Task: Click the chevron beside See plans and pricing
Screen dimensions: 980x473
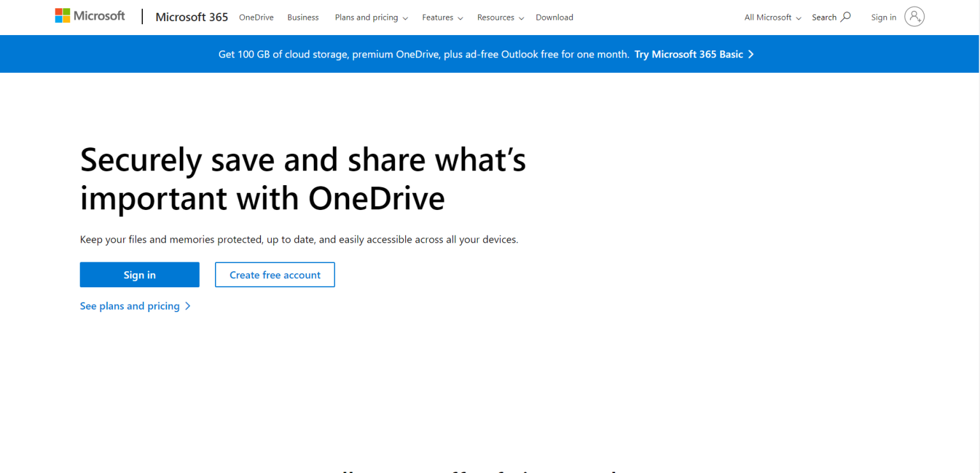Action: pos(188,306)
